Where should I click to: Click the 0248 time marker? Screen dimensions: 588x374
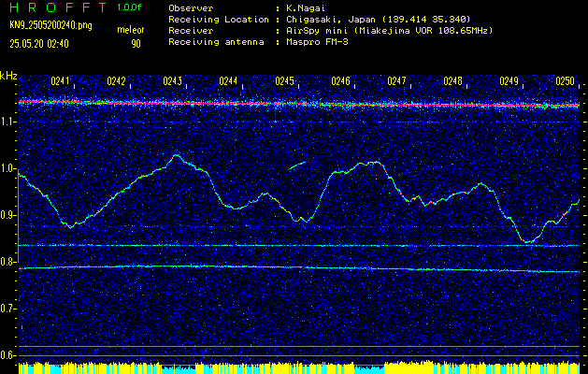pos(453,81)
